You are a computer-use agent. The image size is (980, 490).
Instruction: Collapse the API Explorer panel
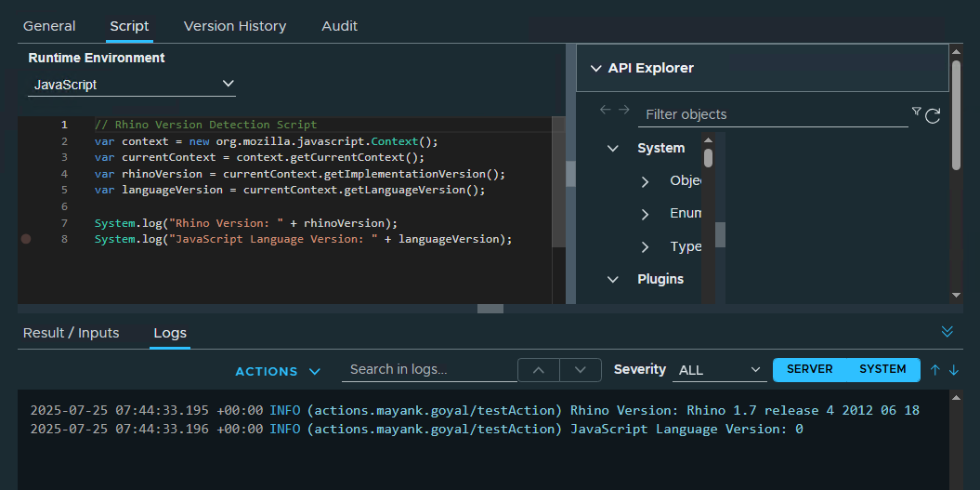pyautogui.click(x=595, y=68)
